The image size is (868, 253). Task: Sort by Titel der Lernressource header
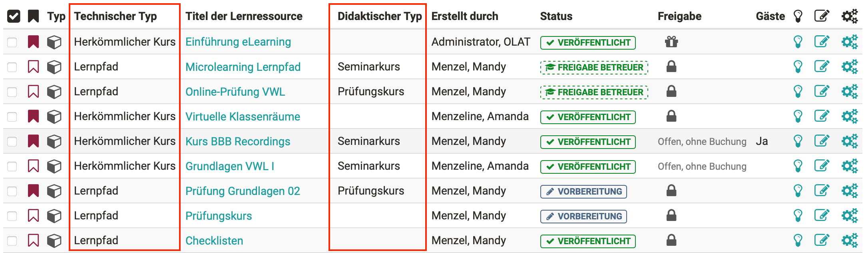pos(244,16)
